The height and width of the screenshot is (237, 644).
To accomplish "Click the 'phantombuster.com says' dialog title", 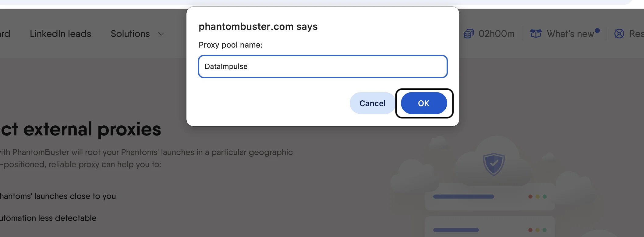I will pos(258,27).
